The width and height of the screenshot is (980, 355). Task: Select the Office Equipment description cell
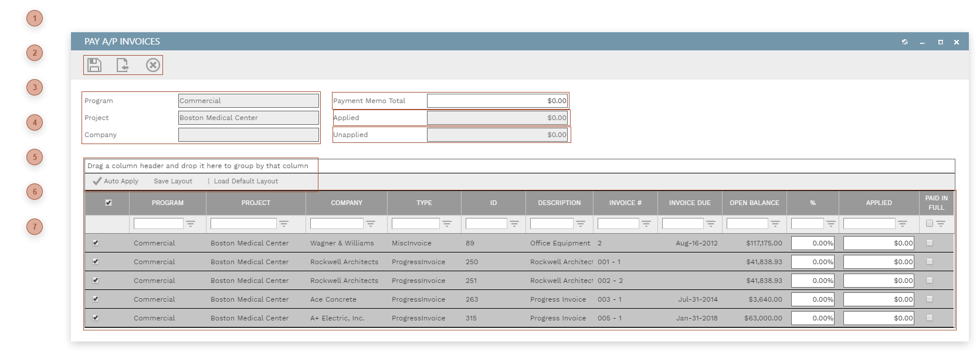[560, 243]
